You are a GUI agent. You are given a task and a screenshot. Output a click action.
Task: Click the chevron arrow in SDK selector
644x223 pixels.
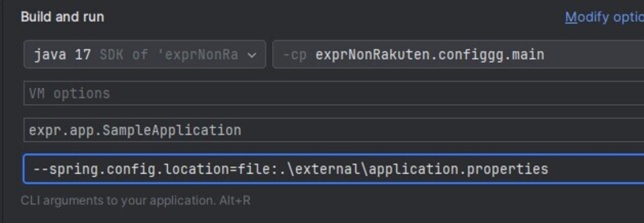coord(252,55)
